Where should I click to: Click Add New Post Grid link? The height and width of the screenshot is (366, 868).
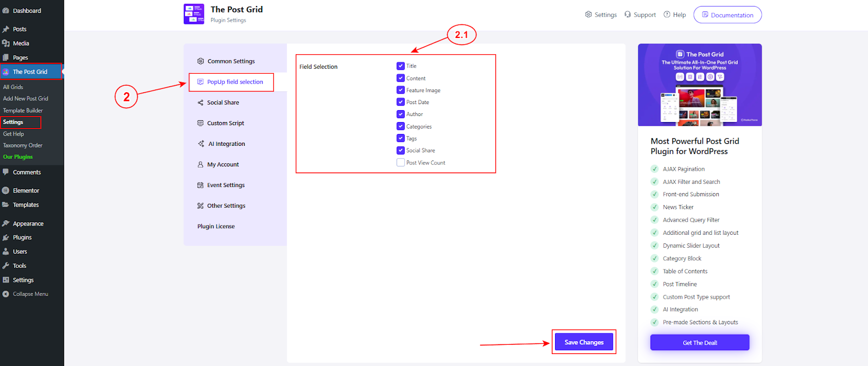tap(25, 99)
